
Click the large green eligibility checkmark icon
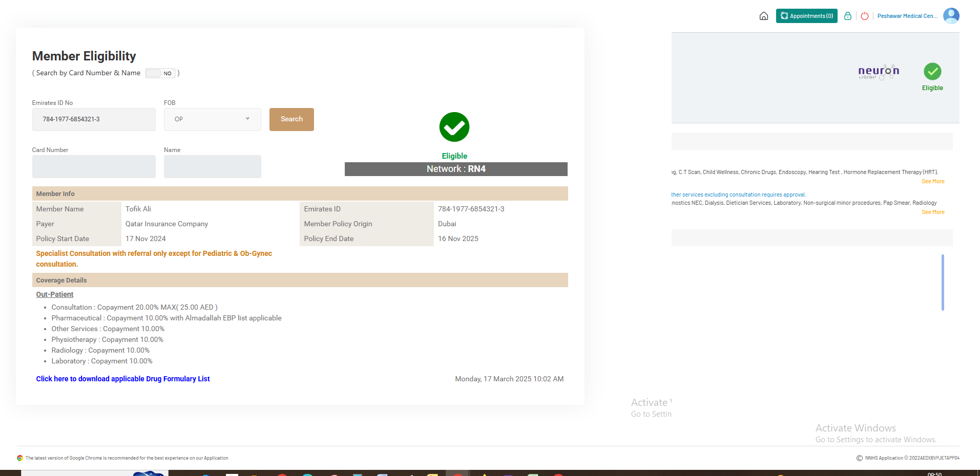(454, 127)
